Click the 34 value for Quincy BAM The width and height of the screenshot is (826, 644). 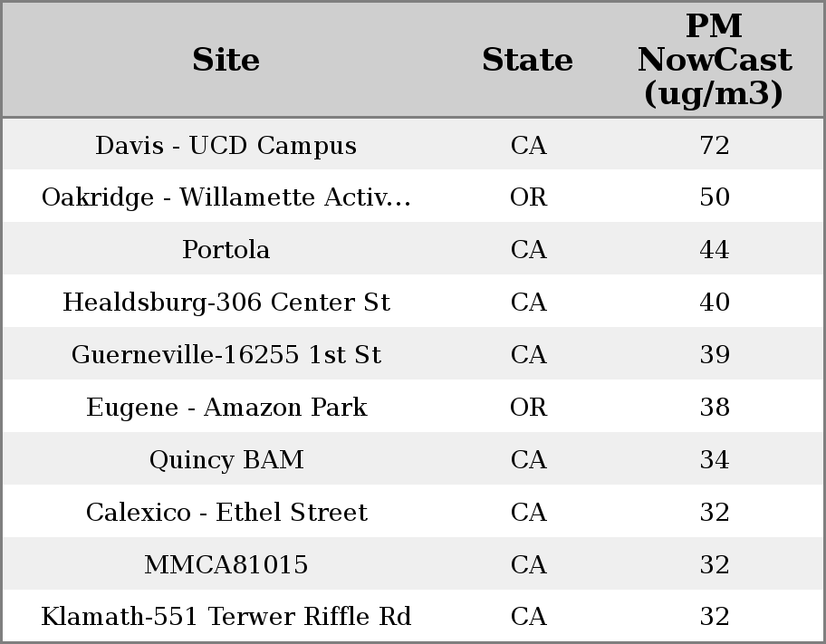714,460
